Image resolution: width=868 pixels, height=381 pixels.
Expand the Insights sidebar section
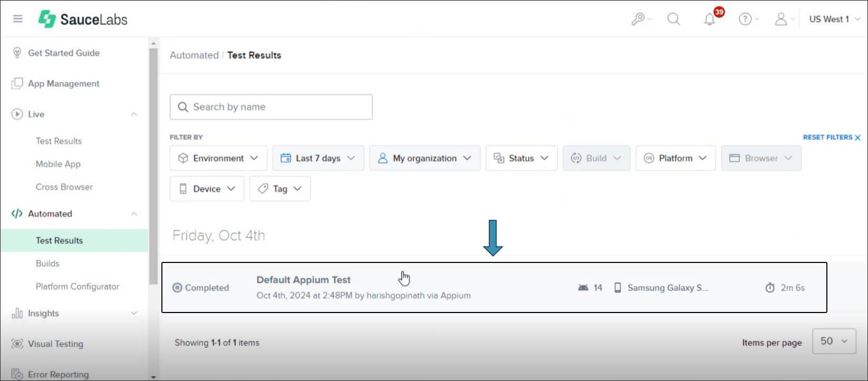click(x=134, y=313)
